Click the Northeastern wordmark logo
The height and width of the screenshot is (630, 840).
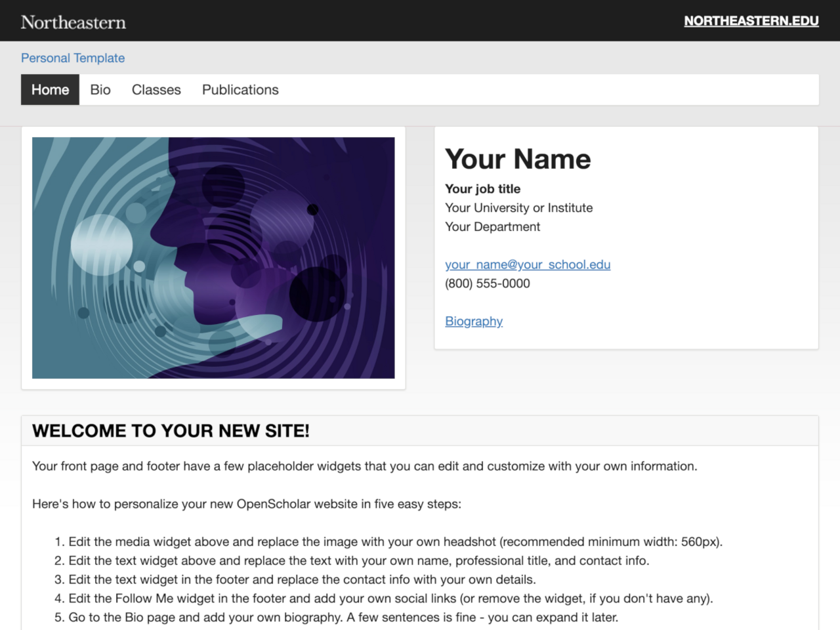click(73, 22)
